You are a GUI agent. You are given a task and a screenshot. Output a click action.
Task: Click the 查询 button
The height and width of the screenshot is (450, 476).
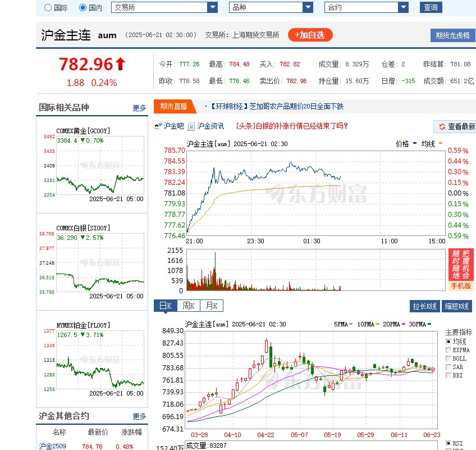[431, 7]
